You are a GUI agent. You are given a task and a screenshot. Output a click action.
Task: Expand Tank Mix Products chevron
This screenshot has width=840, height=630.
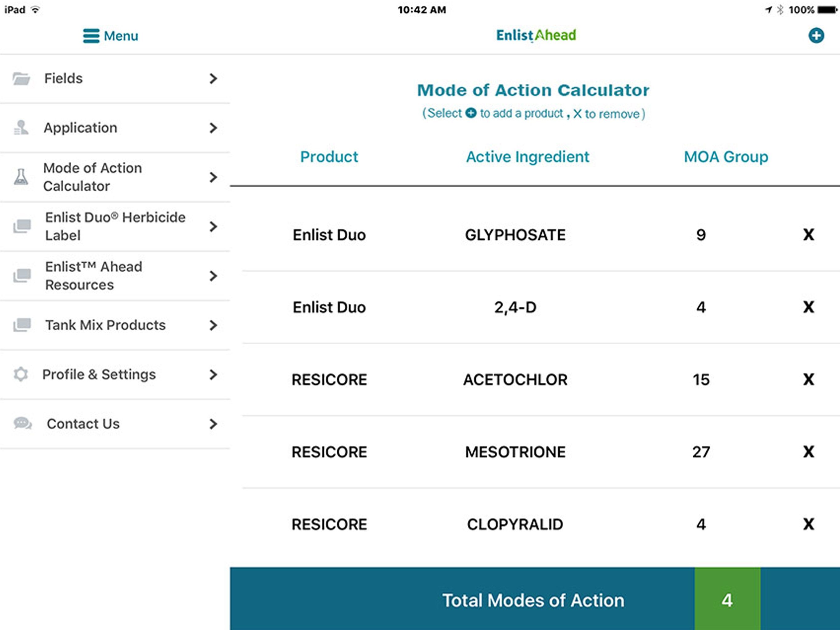pos(213,325)
